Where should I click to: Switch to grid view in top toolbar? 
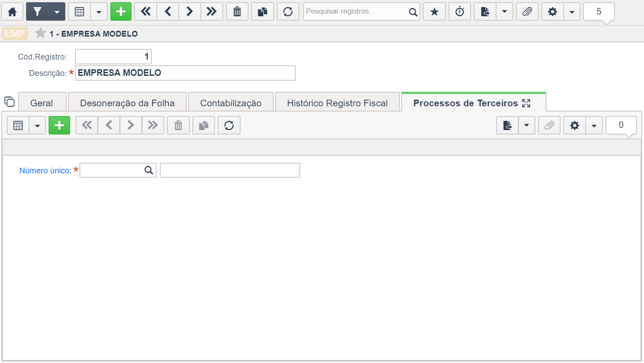pyautogui.click(x=79, y=12)
